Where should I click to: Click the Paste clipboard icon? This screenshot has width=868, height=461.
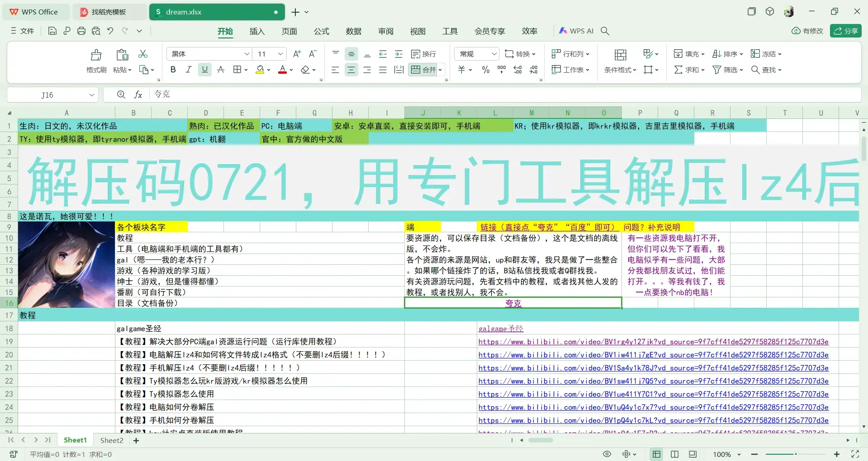[x=122, y=55]
